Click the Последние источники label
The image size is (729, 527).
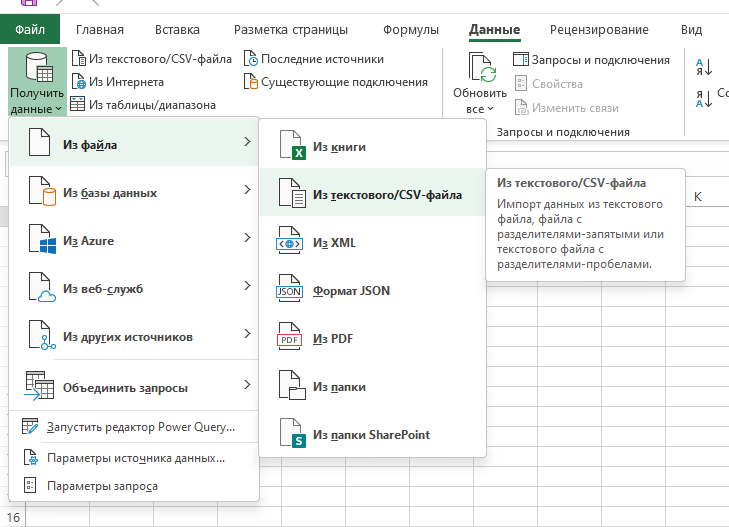click(x=322, y=59)
